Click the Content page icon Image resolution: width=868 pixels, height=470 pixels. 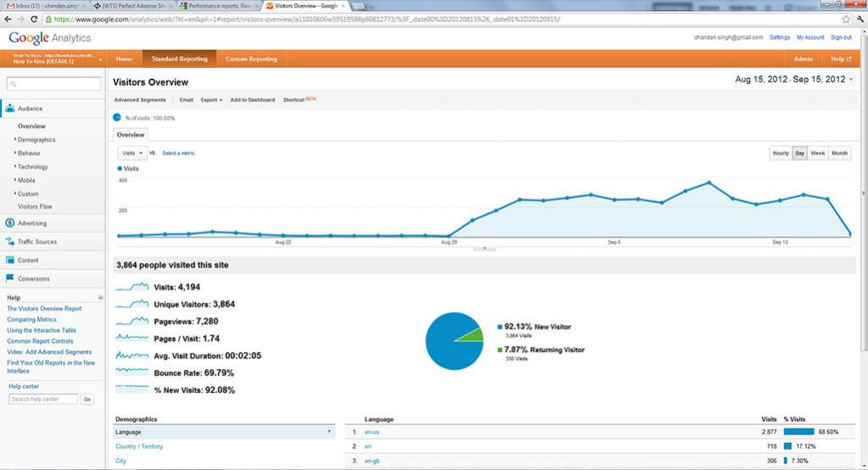coord(9,260)
